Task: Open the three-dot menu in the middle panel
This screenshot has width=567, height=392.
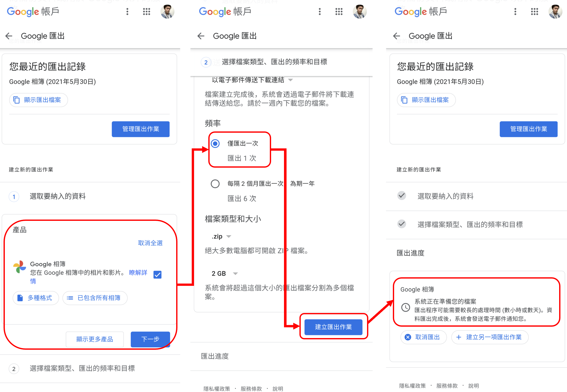Action: (x=320, y=12)
